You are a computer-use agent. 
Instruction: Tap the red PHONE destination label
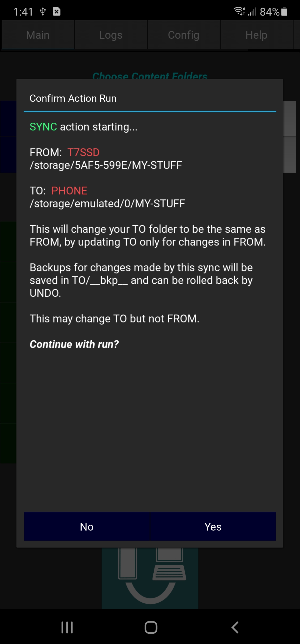(69, 191)
